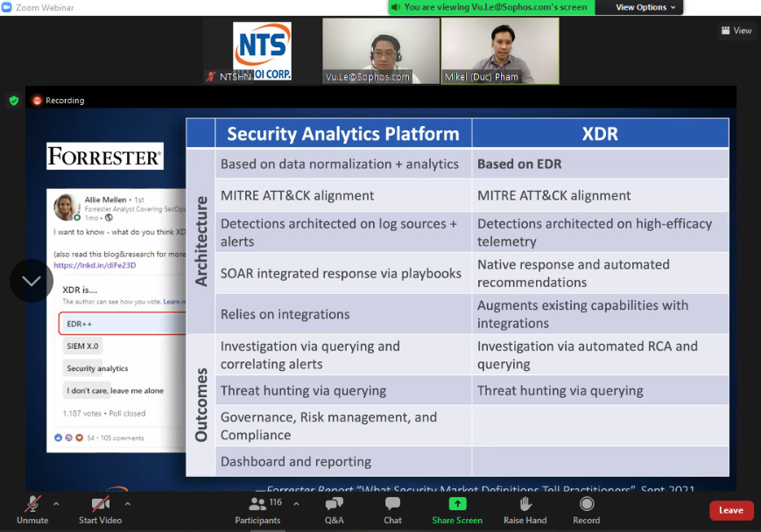761x532 pixels.
Task: Open video options arrow beside Start Video
Action: point(128,504)
